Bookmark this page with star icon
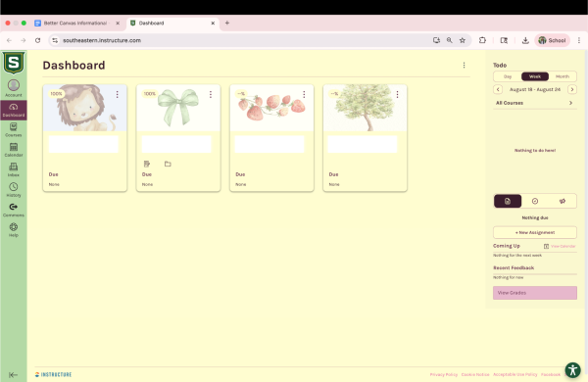 click(463, 40)
